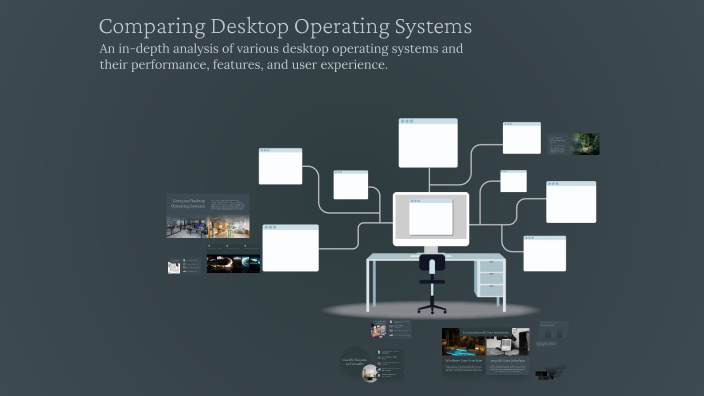Open the faint bar chart slide
This screenshot has height=396, width=704.
[x=554, y=330]
